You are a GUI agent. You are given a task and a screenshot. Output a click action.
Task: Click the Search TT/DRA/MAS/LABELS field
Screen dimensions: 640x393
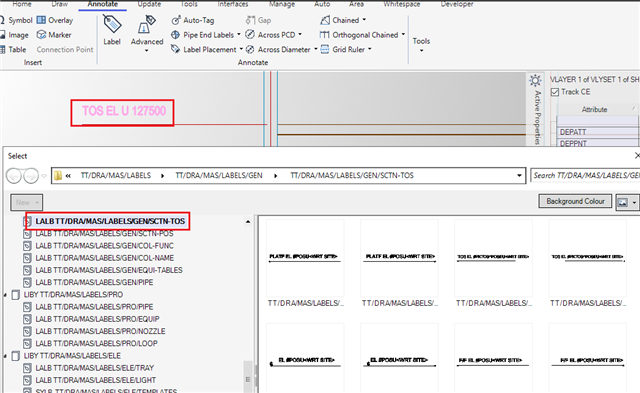(x=585, y=175)
